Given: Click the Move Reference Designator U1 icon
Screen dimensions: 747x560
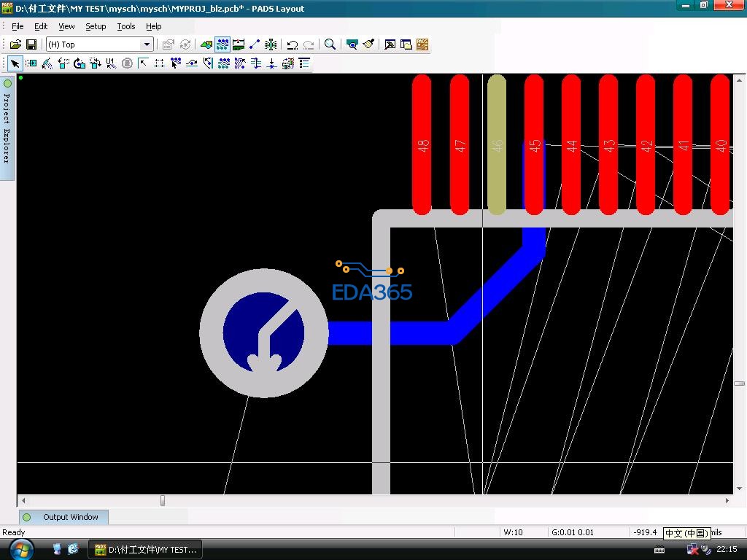Looking at the screenshot, I should pyautogui.click(x=111, y=63).
